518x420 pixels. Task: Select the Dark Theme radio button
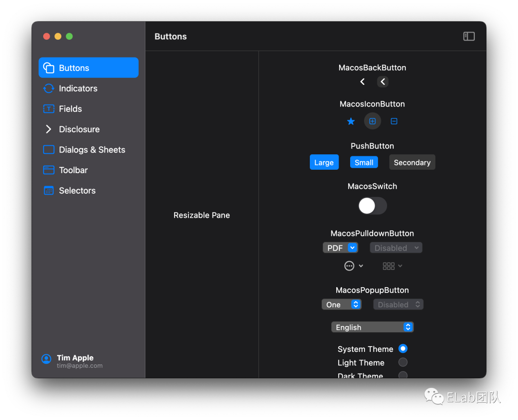(x=403, y=375)
